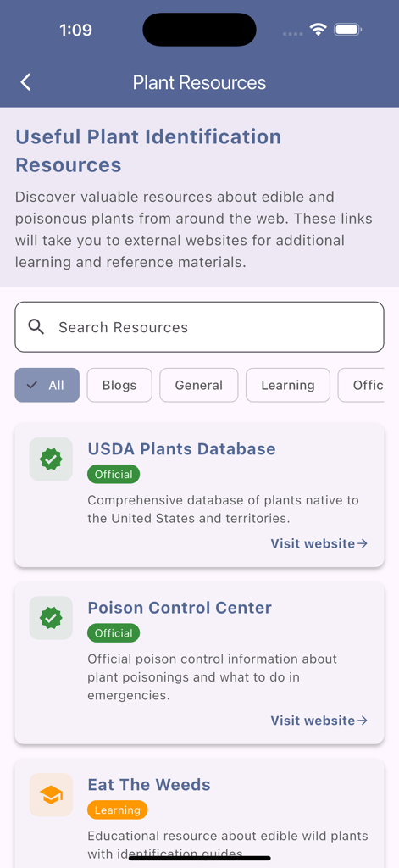Open the Eat The Weeds title
The image size is (399, 868).
[x=149, y=785]
